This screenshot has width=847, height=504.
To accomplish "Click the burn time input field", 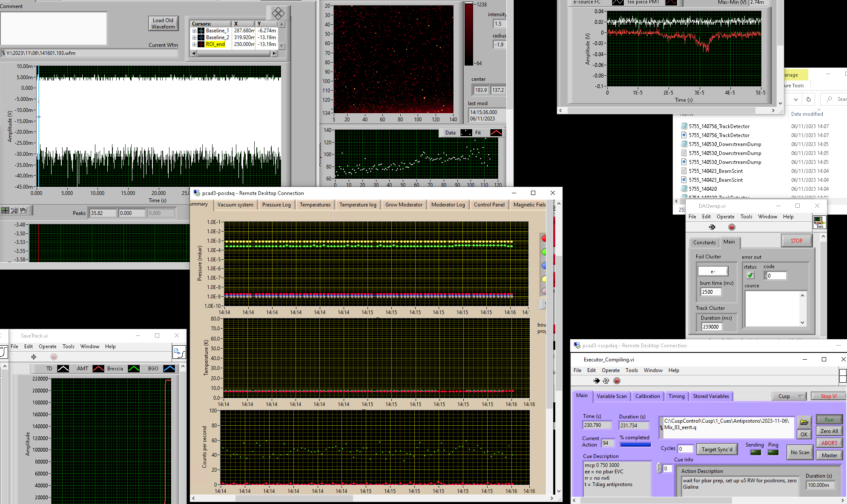I will 711,292.
